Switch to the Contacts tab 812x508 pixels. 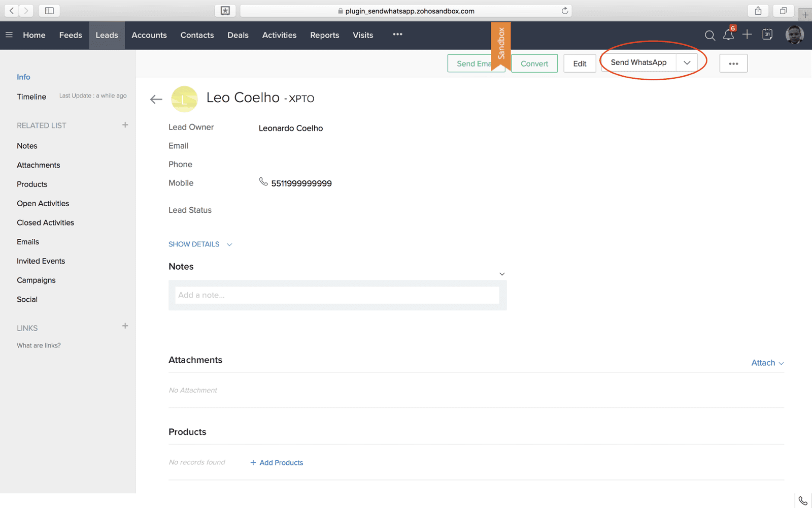[197, 35]
